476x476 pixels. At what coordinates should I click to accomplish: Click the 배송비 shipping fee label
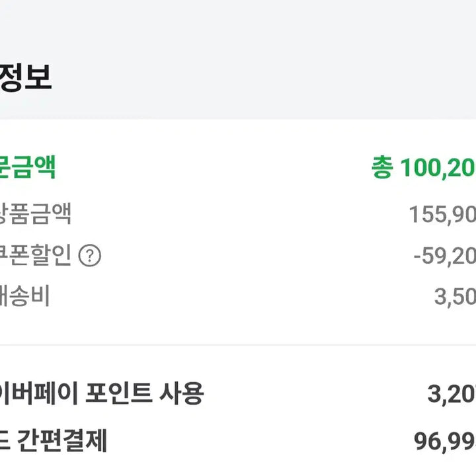[25, 297]
